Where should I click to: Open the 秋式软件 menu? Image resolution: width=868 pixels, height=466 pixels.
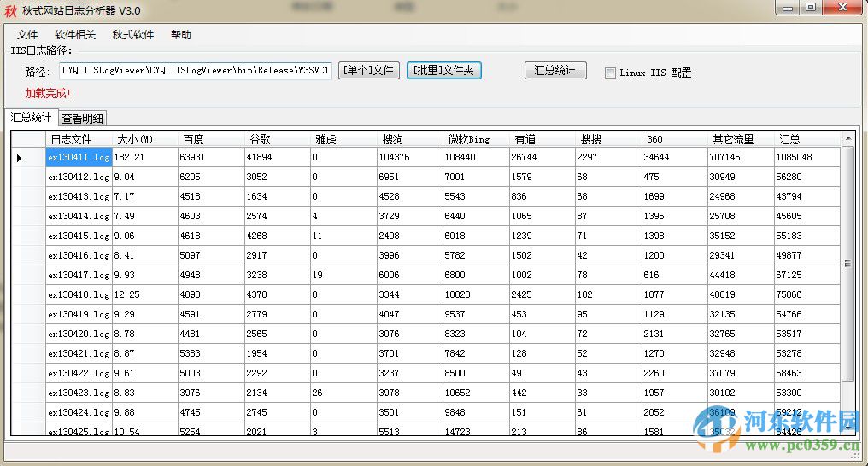point(133,35)
